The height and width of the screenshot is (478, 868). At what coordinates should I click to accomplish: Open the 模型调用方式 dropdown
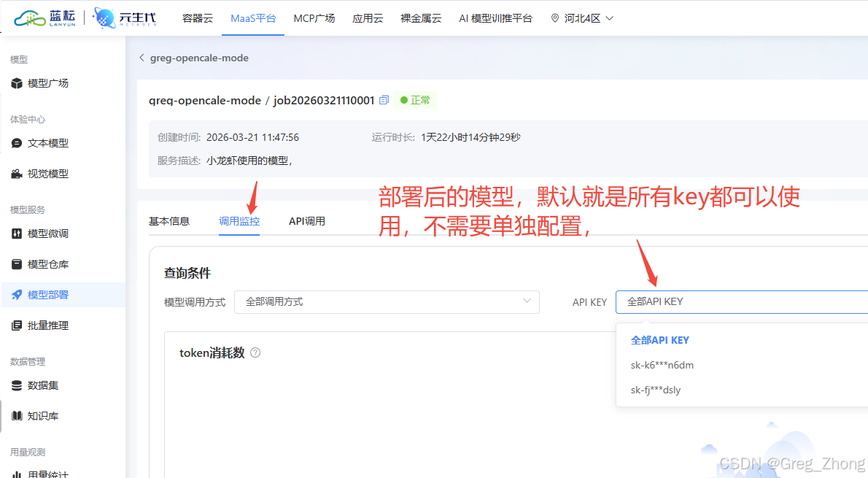click(387, 302)
